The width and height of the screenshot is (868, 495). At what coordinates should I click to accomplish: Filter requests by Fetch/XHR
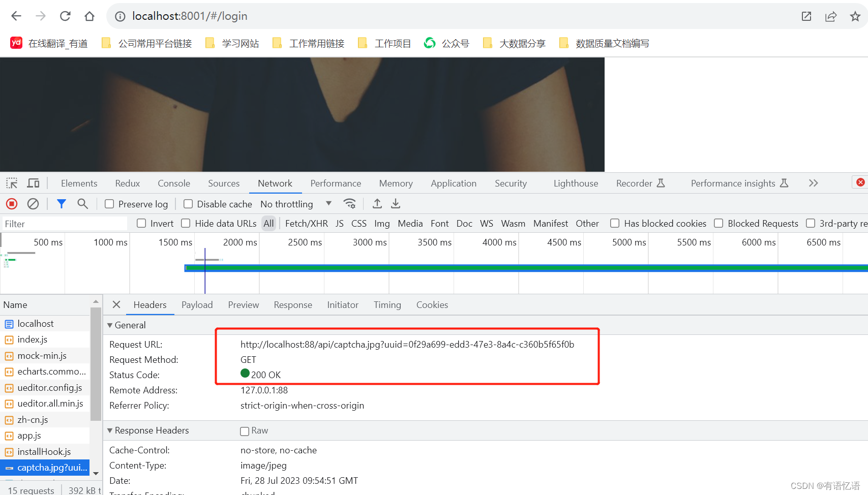click(307, 223)
